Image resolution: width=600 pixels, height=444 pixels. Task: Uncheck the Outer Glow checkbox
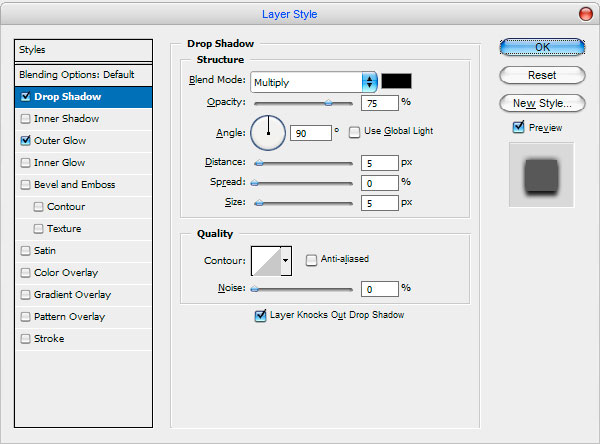tap(25, 141)
